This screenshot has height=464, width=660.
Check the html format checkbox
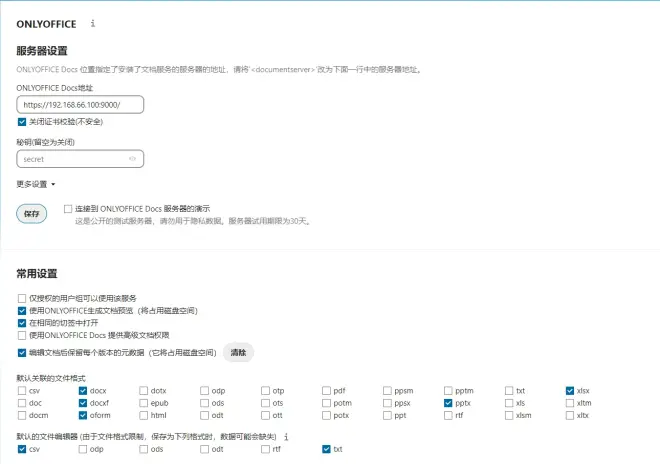144,415
